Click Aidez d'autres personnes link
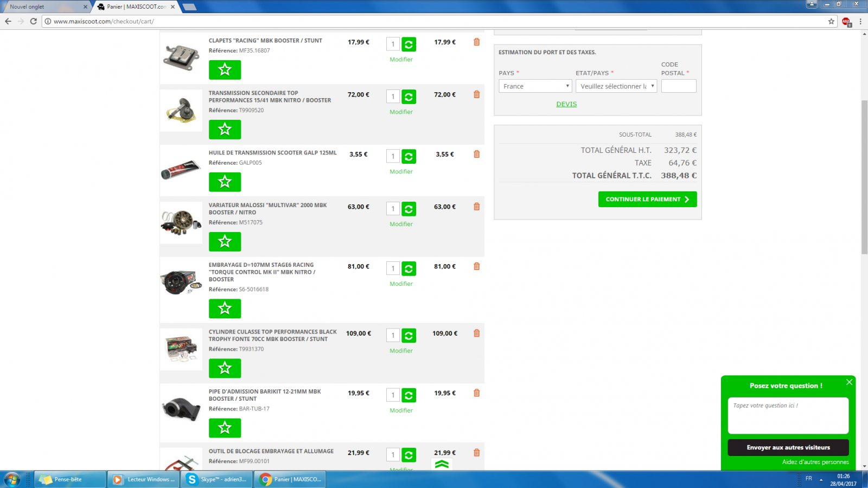The image size is (868, 488). 815,462
